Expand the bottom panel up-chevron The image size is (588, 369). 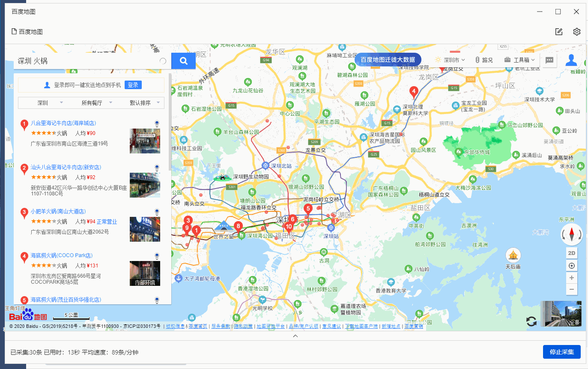pyautogui.click(x=295, y=336)
